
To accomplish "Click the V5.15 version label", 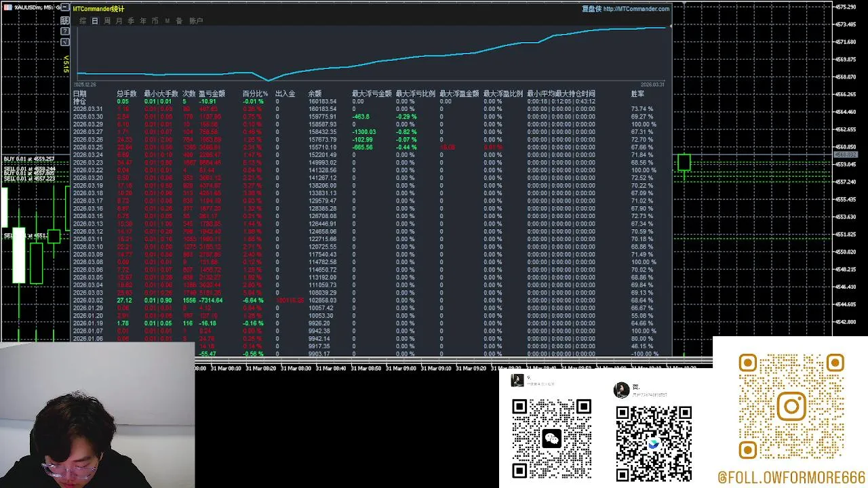I will [x=66, y=64].
